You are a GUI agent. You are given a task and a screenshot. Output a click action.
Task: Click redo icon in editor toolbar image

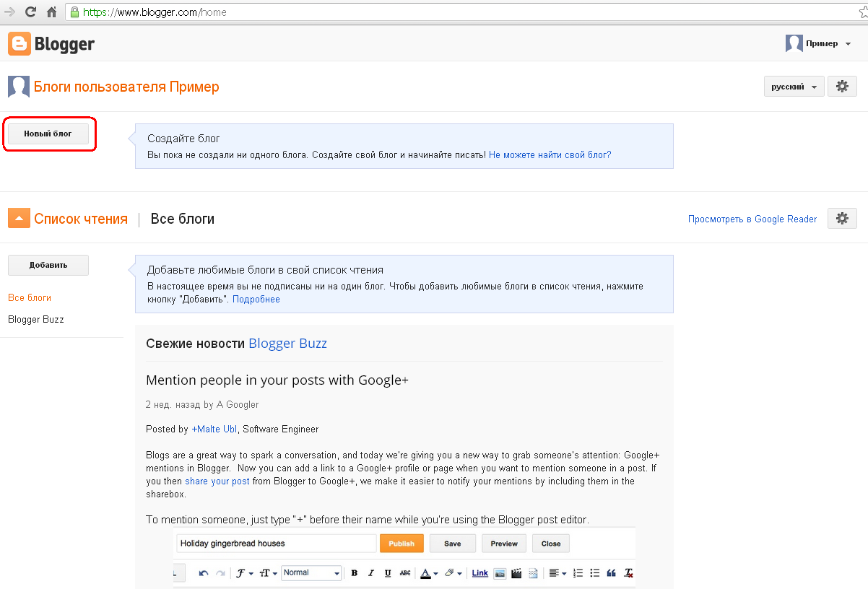pyautogui.click(x=221, y=573)
